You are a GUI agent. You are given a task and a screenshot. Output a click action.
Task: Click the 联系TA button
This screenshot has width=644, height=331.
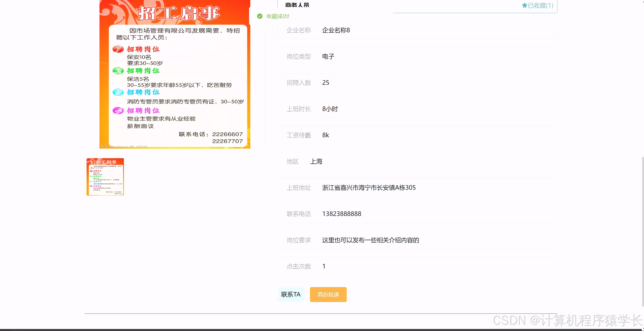point(291,294)
